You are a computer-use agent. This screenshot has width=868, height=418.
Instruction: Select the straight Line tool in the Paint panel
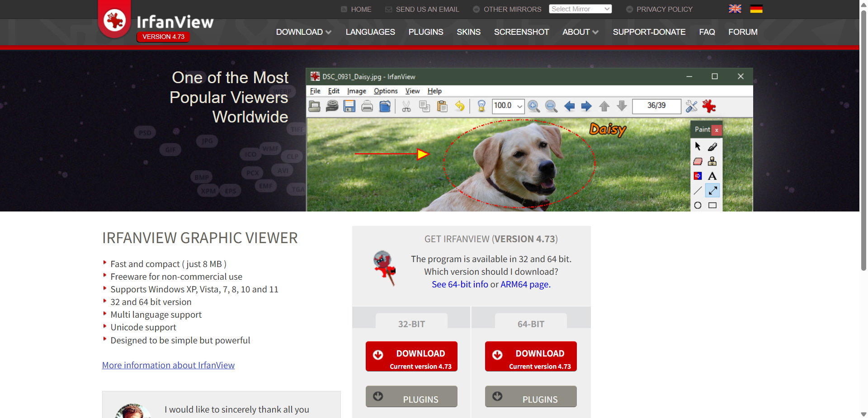click(x=698, y=191)
